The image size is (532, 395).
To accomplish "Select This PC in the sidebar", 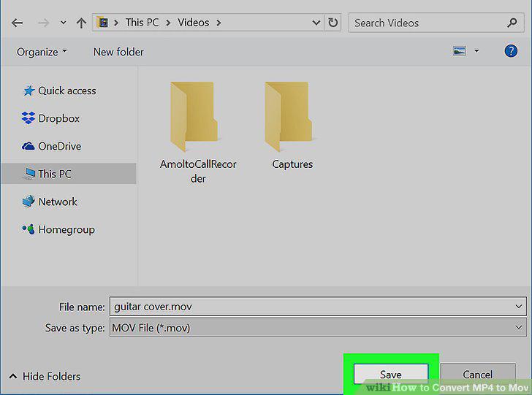I will point(69,174).
